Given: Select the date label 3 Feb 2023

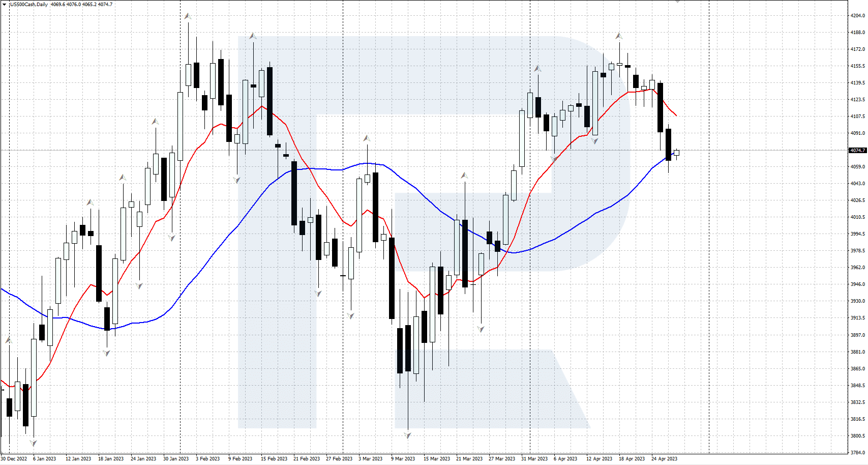Looking at the screenshot, I should (208, 458).
